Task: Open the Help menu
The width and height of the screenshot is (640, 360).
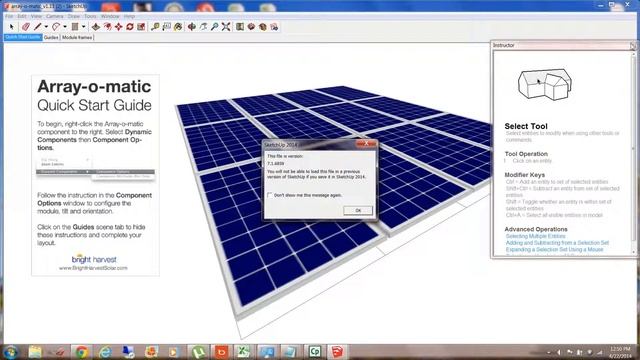Action: (129, 16)
